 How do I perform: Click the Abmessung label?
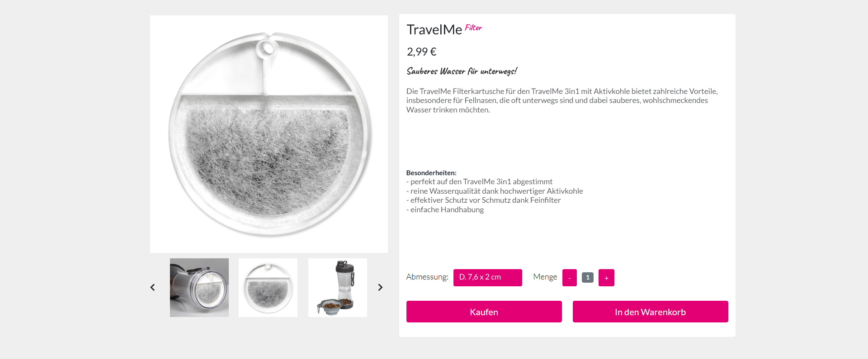click(427, 277)
